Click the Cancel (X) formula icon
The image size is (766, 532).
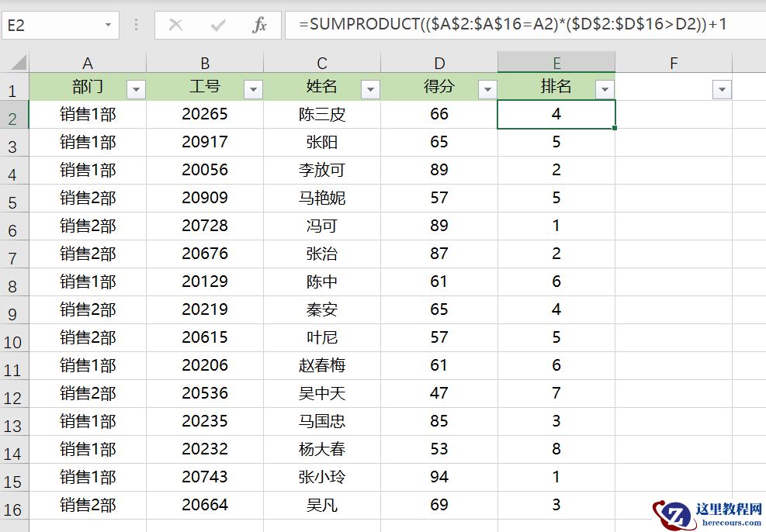coord(175,25)
